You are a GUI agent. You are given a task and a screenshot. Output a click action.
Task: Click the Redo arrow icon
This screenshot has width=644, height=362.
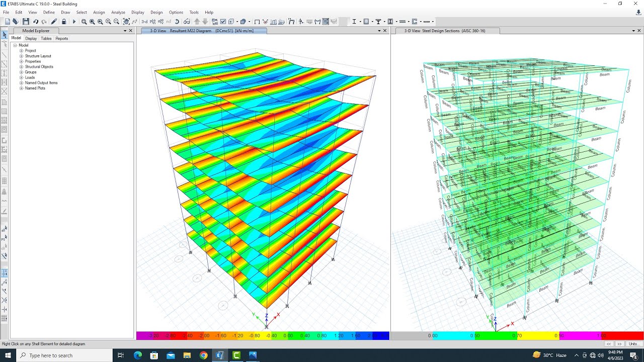(44, 22)
